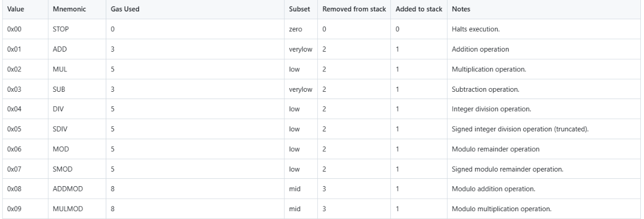Click the ADD mnemonic cell
This screenshot has width=644, height=219.
tap(59, 50)
